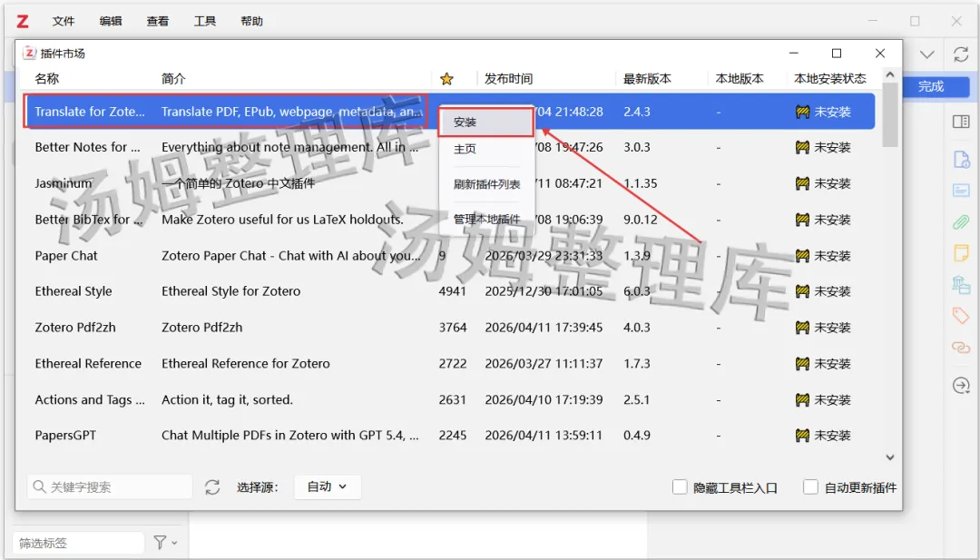
Task: Maximize the 插件市场 window
Action: click(837, 54)
